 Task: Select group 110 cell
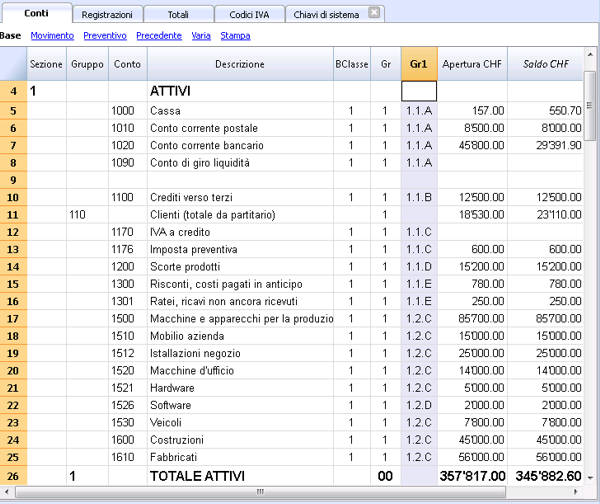87,215
